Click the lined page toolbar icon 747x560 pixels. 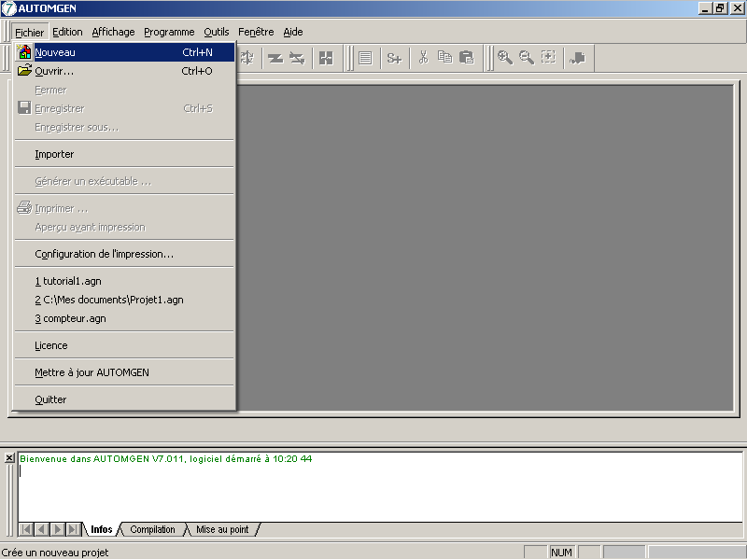click(x=365, y=58)
